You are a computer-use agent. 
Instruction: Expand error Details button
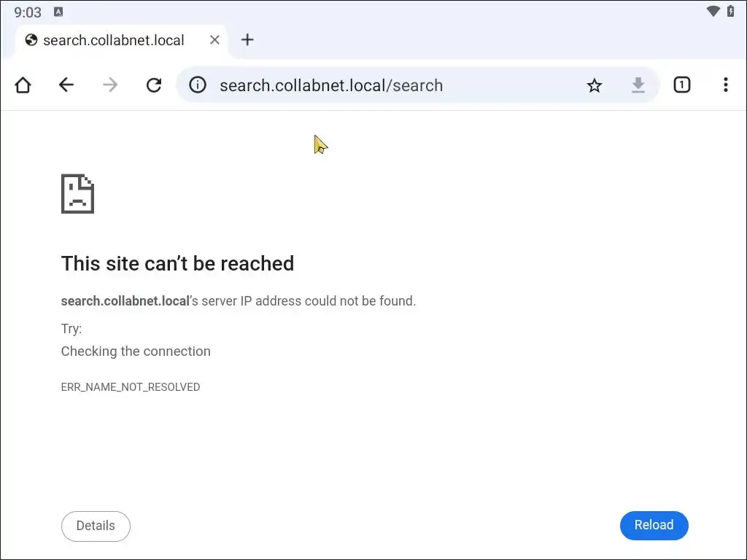point(96,526)
